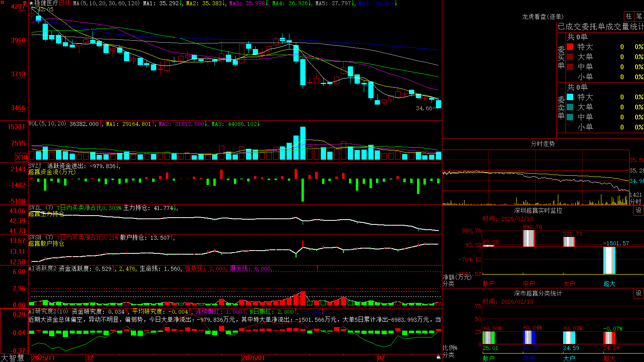The height and width of the screenshot is (362, 644).
Task: Click the VOL(5,10,20) indicator label
Action: click(x=47, y=124)
